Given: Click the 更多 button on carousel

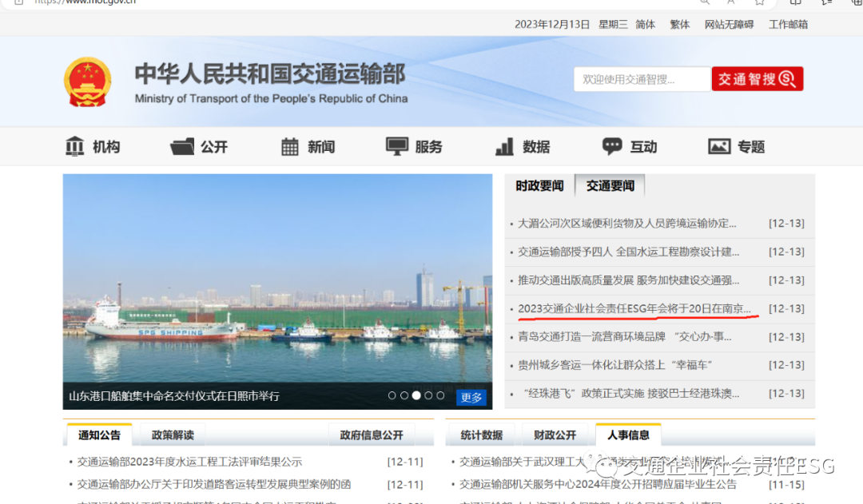Looking at the screenshot, I should [471, 397].
